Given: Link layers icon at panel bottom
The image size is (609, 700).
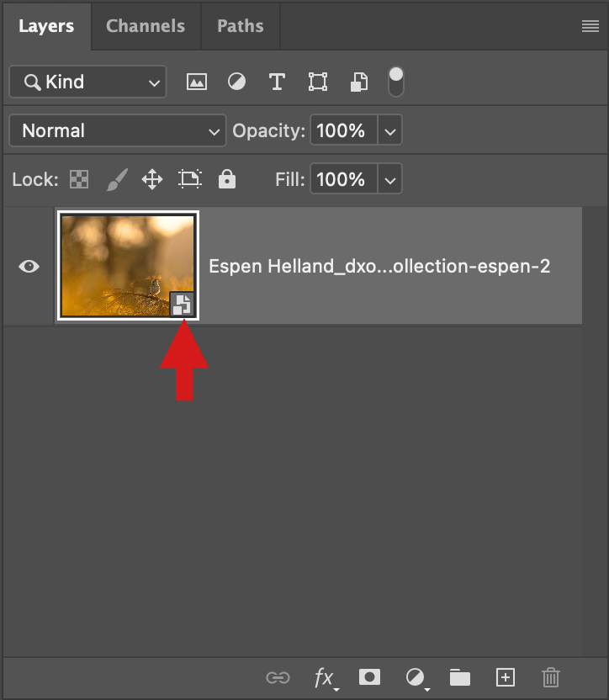Looking at the screenshot, I should tap(278, 677).
